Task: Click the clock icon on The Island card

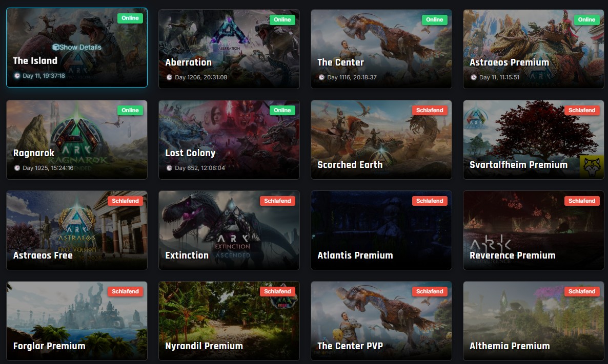Action: 17,76
